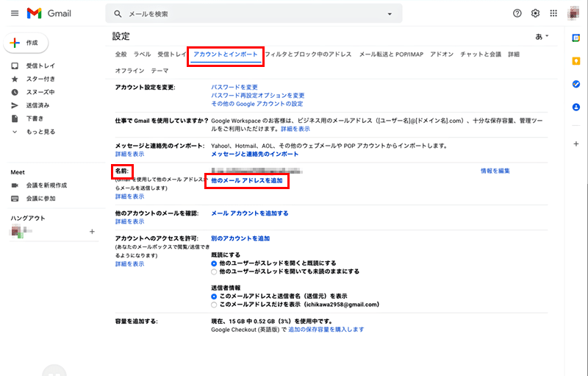Screen dimensions: 588x376
Task: Open the Google apps grid icon
Action: pyautogui.click(x=553, y=13)
